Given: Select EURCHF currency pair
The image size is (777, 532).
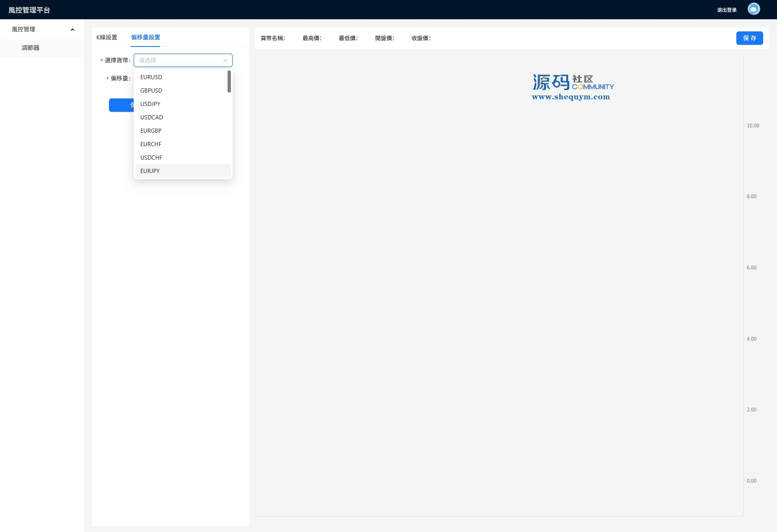Looking at the screenshot, I should tap(151, 144).
